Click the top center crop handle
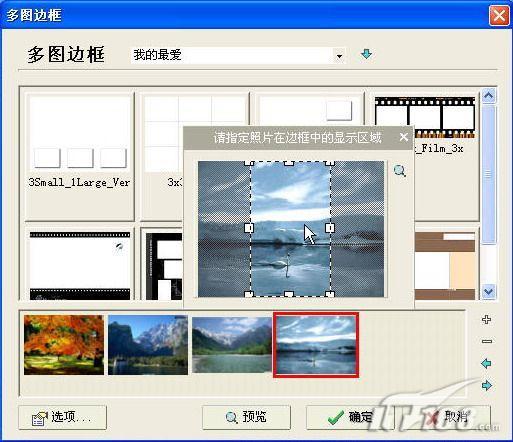This screenshot has height=442, width=513. pos(289,163)
